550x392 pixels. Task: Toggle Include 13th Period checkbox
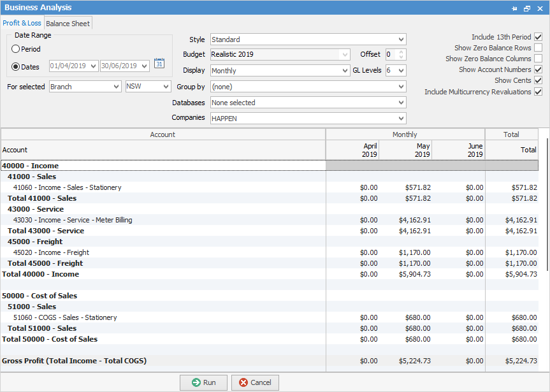[x=538, y=37]
